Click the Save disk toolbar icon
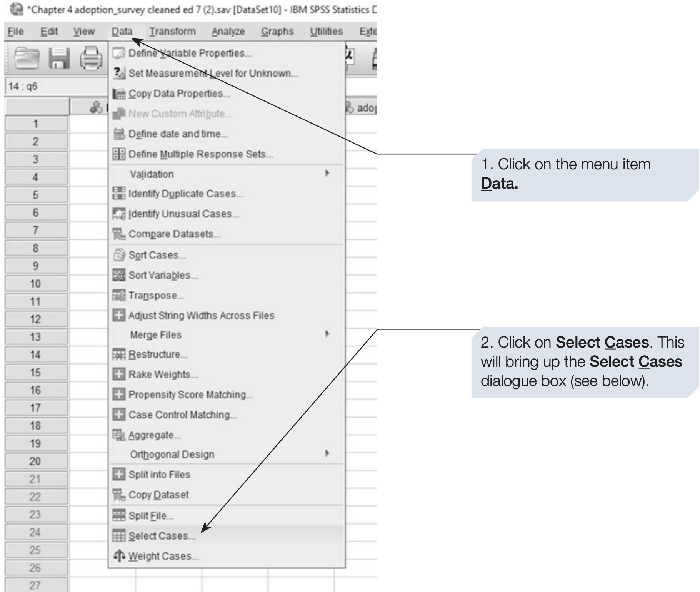700x592 pixels. 59,59
